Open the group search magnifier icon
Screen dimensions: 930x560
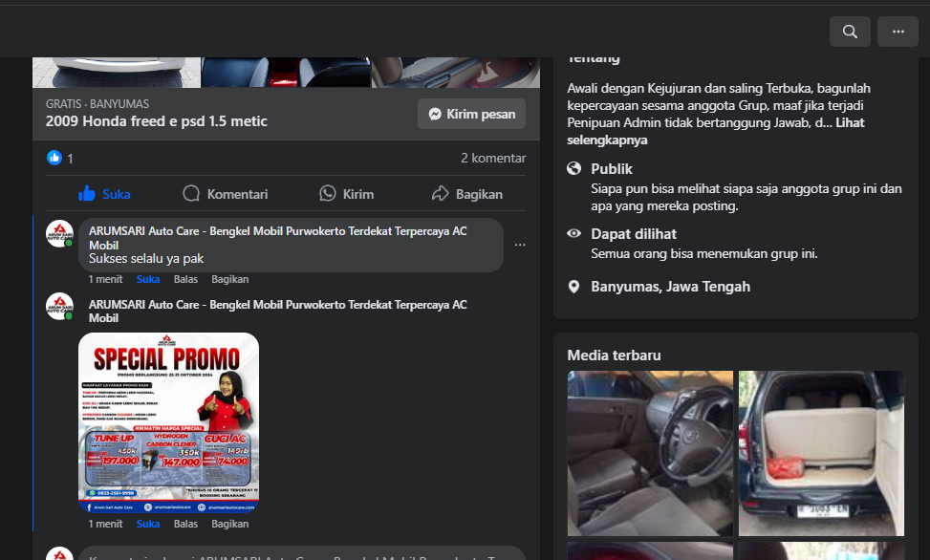[x=850, y=32]
